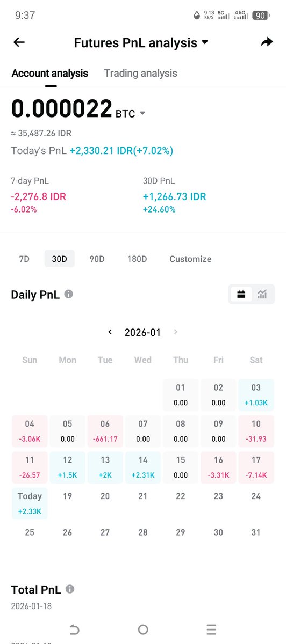The width and height of the screenshot is (286, 644).
Task: Open the Customize date range option
Action: [x=190, y=259]
